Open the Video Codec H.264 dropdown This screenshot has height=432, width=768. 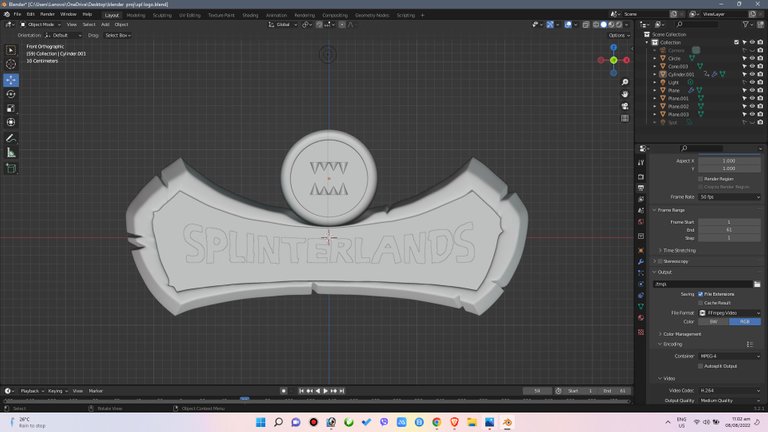(x=729, y=391)
